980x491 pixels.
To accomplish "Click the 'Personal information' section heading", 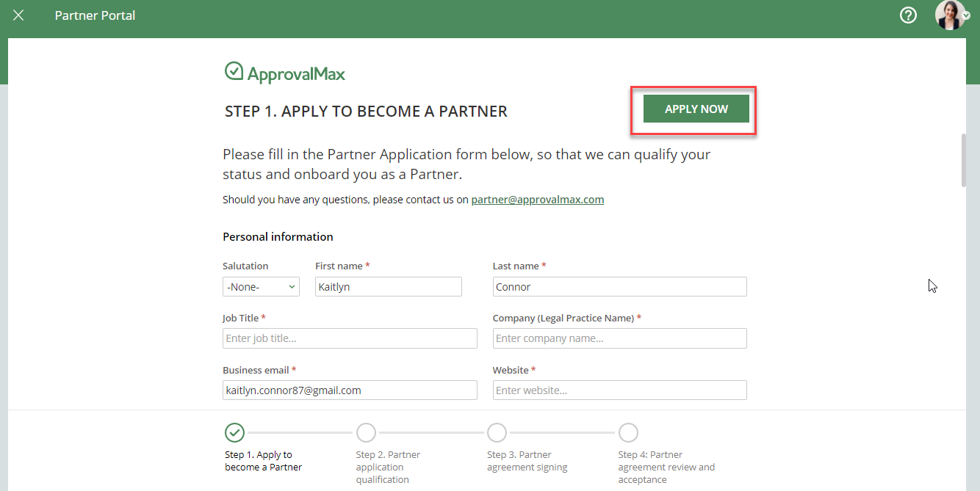I will pyautogui.click(x=278, y=237).
